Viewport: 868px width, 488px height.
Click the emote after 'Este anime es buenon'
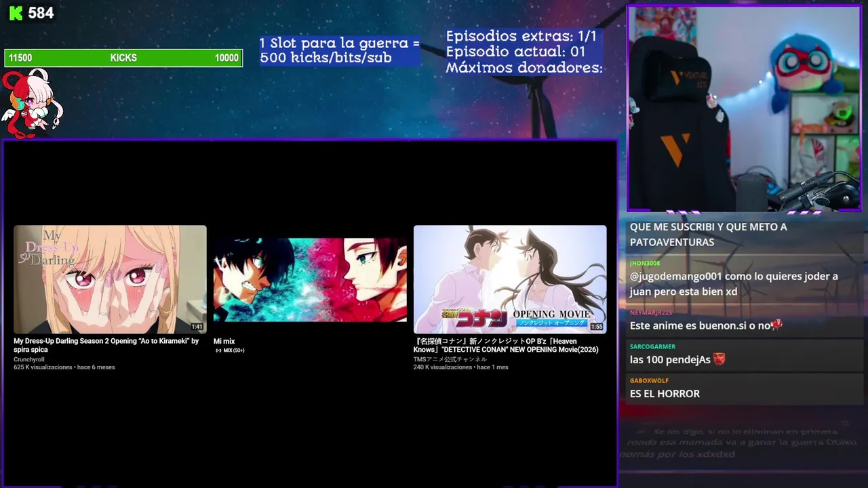click(x=776, y=325)
